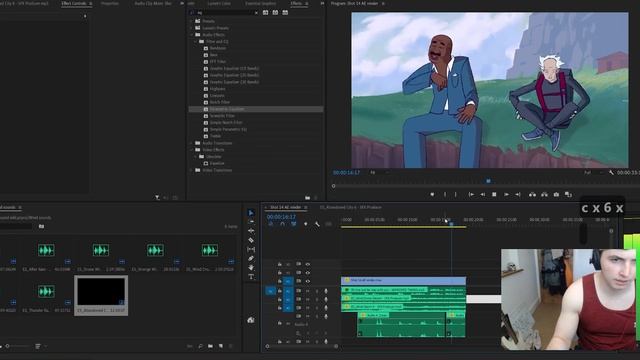Toggle third video track eye visibility
The image size is (640, 360).
[x=308, y=281]
